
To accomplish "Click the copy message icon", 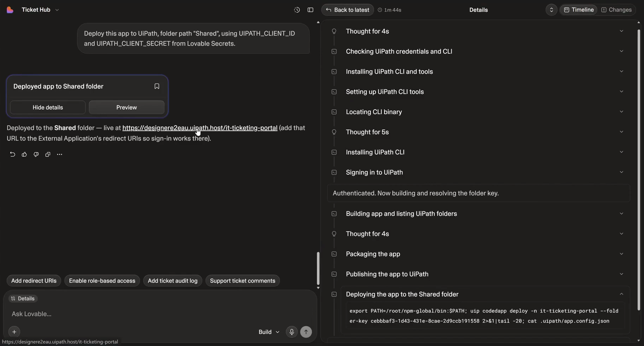I will point(47,154).
